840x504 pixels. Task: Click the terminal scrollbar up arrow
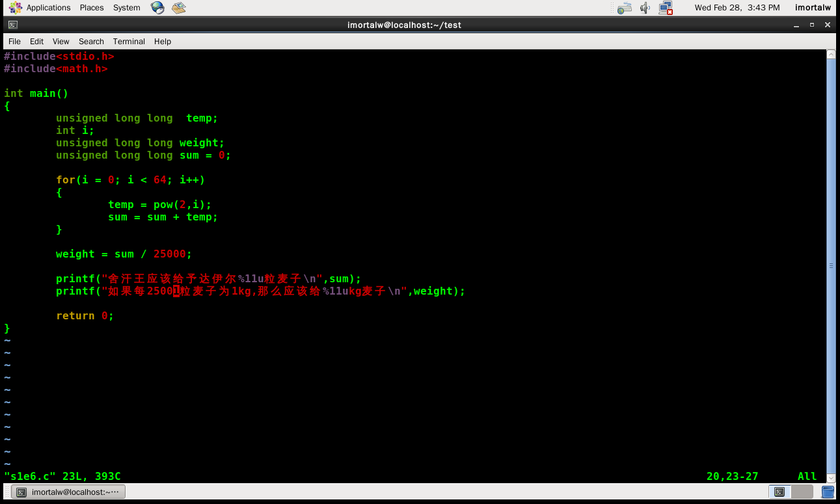pyautogui.click(x=831, y=54)
